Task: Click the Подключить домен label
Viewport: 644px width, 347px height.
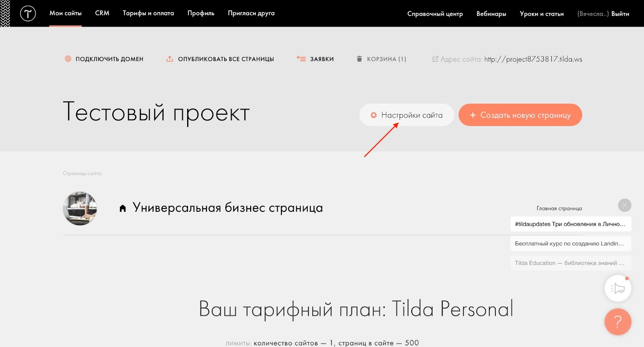Action: click(109, 59)
